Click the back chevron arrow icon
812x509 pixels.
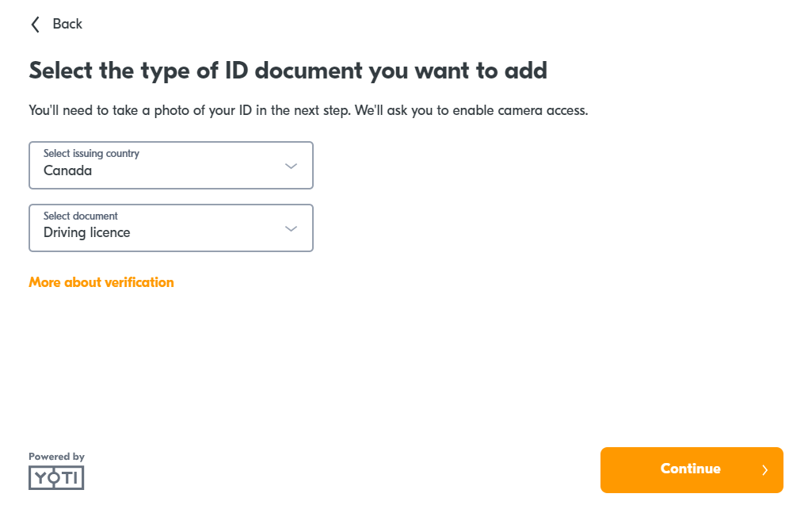tap(35, 25)
